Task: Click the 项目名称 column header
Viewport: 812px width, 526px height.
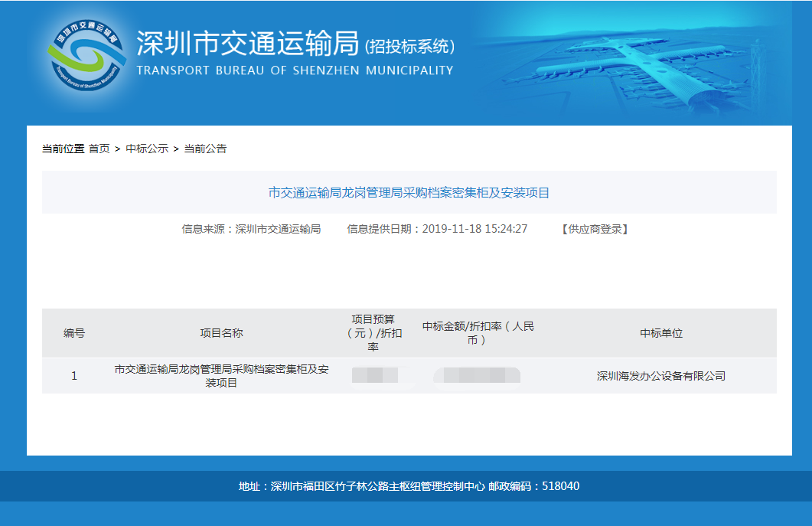Action: point(222,333)
